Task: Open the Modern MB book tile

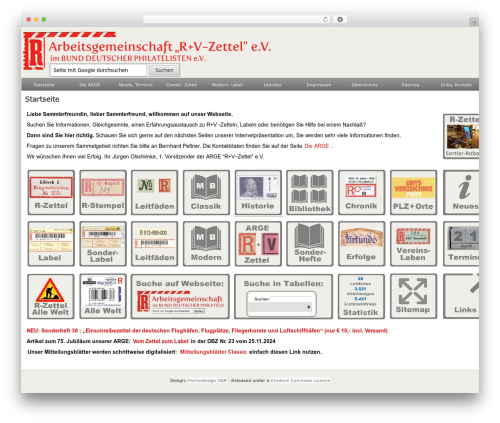Action: click(206, 244)
